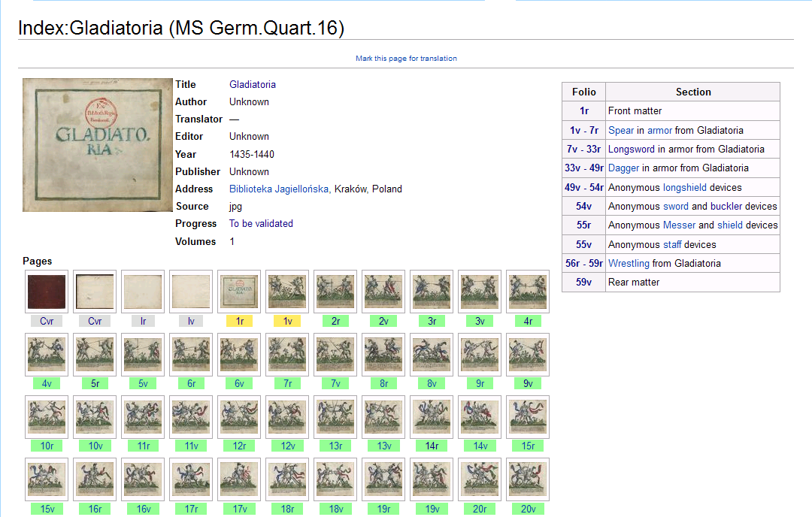
Task: Click the green 6r page label
Action: (191, 383)
